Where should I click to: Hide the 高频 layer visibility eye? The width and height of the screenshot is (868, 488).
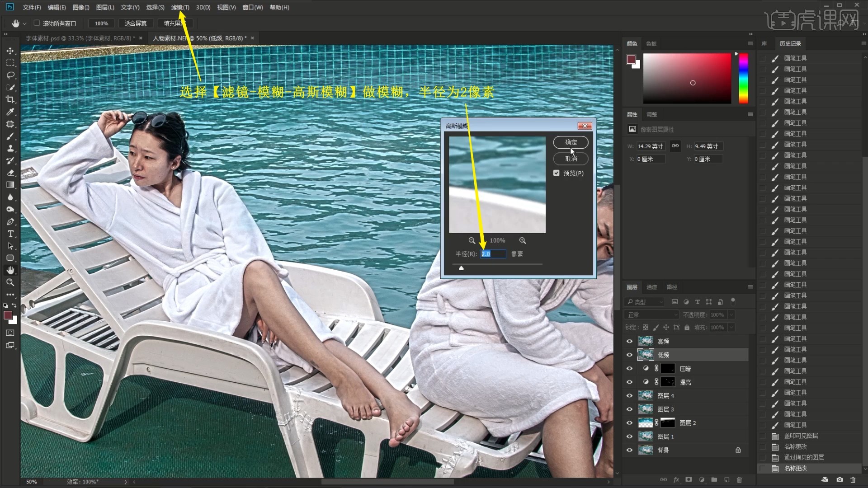pos(629,341)
